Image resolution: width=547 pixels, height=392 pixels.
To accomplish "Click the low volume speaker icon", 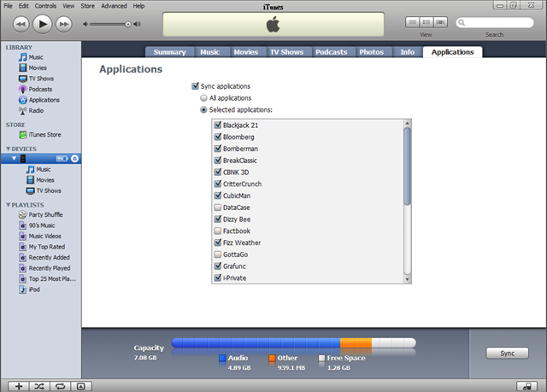I will [x=85, y=24].
